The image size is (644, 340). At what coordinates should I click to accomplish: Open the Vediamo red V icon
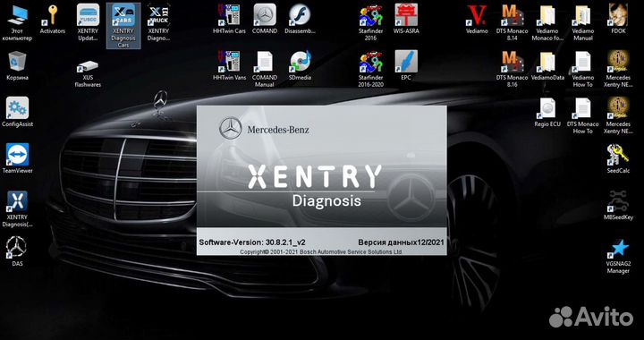click(x=477, y=20)
